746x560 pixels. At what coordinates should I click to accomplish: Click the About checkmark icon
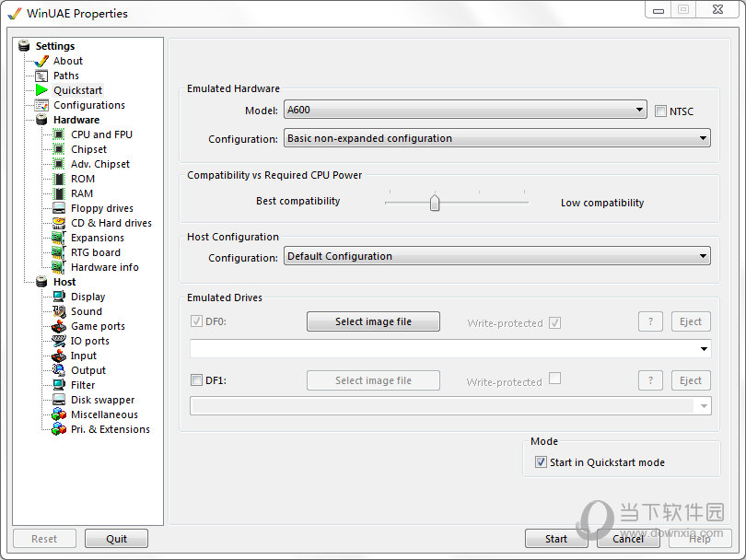coord(41,61)
